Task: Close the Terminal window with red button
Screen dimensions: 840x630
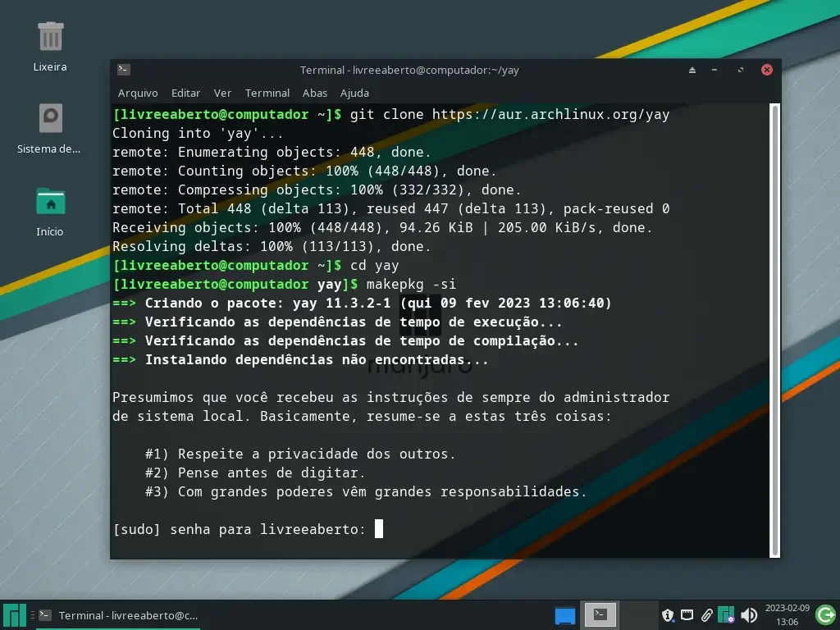Action: 767,70
